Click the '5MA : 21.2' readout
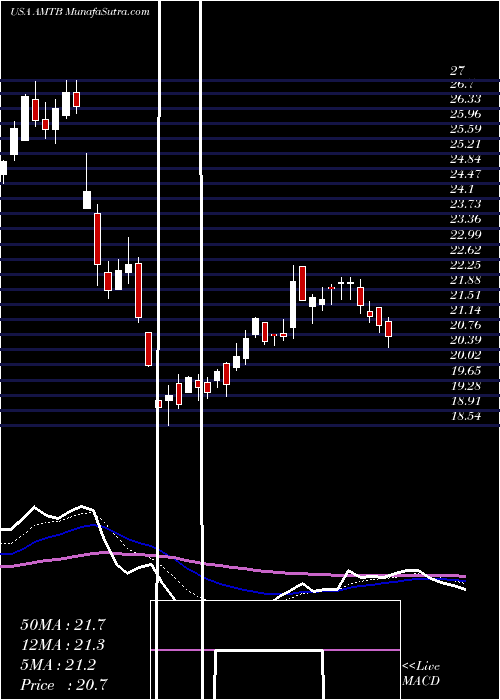 tap(58, 665)
